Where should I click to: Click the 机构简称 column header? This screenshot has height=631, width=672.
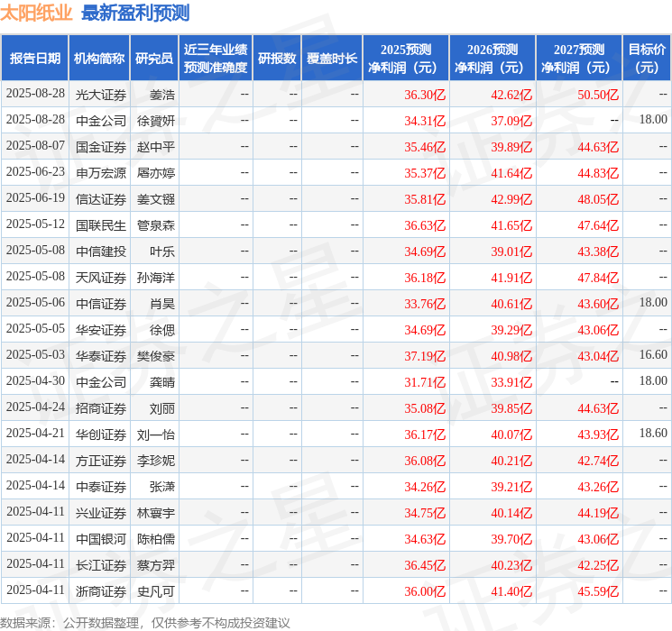coord(99,59)
